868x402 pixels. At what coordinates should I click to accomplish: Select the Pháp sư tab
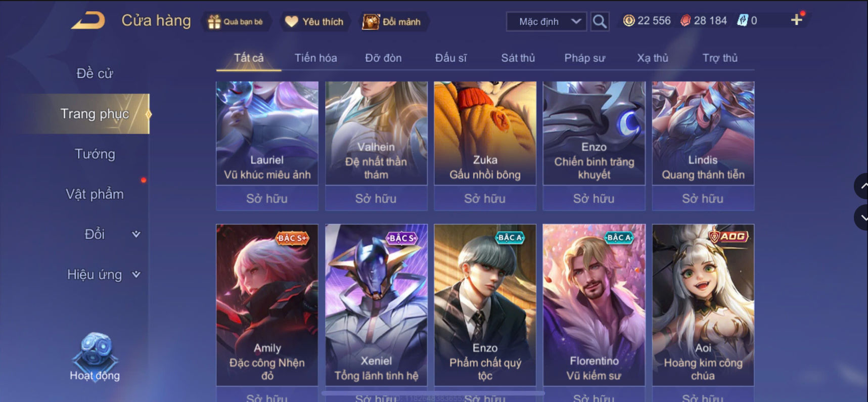(x=584, y=58)
